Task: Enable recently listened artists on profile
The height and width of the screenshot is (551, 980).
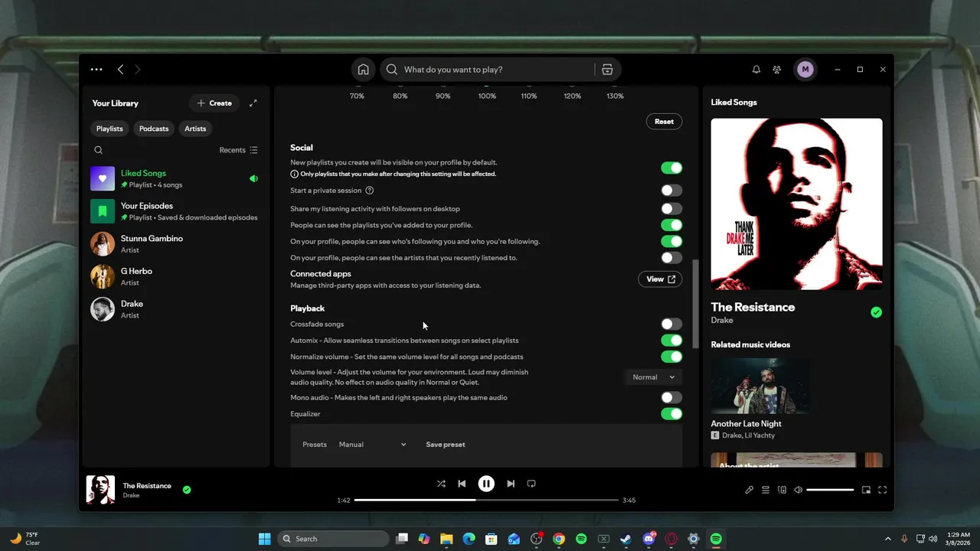Action: click(x=671, y=258)
